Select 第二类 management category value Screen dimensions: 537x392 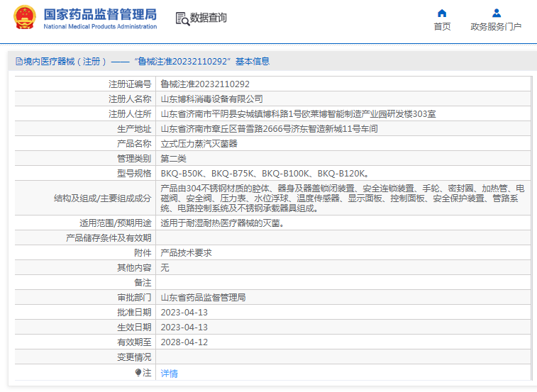(x=173, y=159)
